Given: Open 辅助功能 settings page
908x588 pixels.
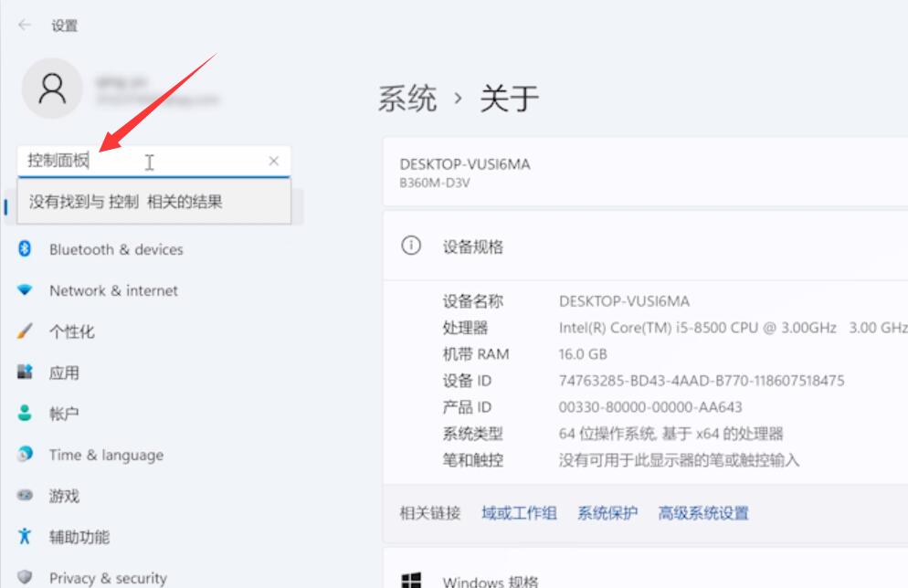Looking at the screenshot, I should [x=79, y=537].
